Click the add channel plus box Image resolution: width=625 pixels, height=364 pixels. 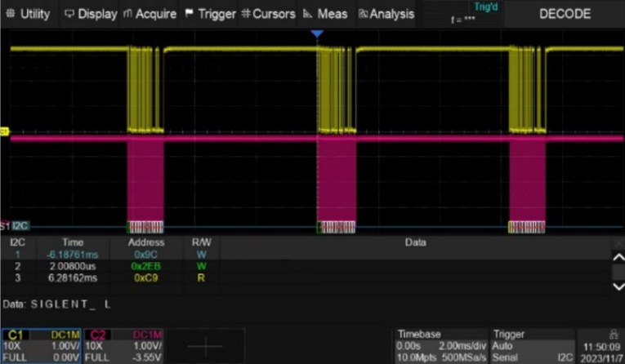(205, 346)
